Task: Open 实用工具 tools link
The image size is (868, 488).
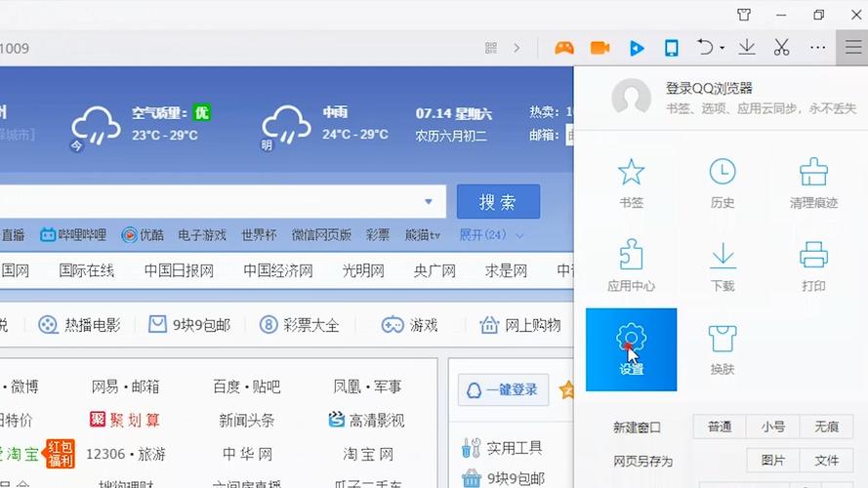Action: 502,448
